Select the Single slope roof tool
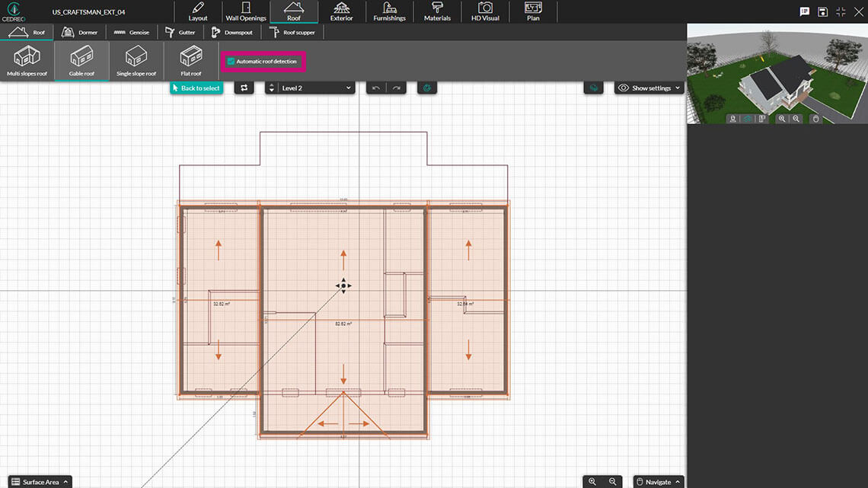Screen dimensions: 868x488 point(136,60)
